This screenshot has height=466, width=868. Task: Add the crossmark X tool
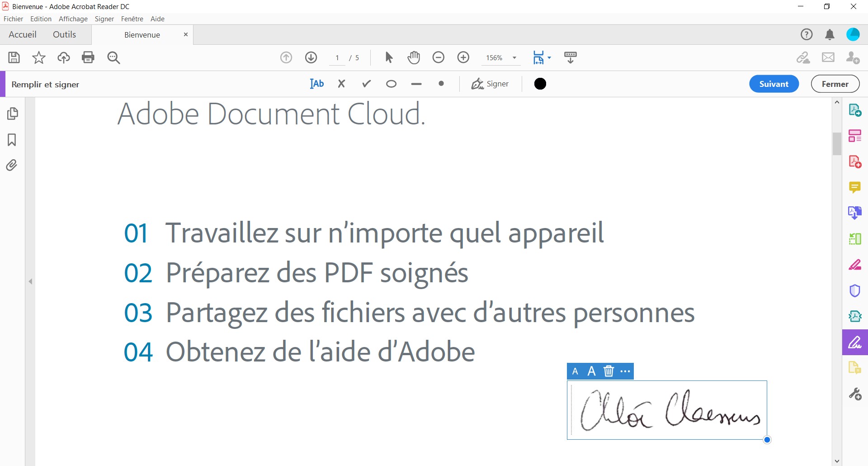[x=342, y=84]
